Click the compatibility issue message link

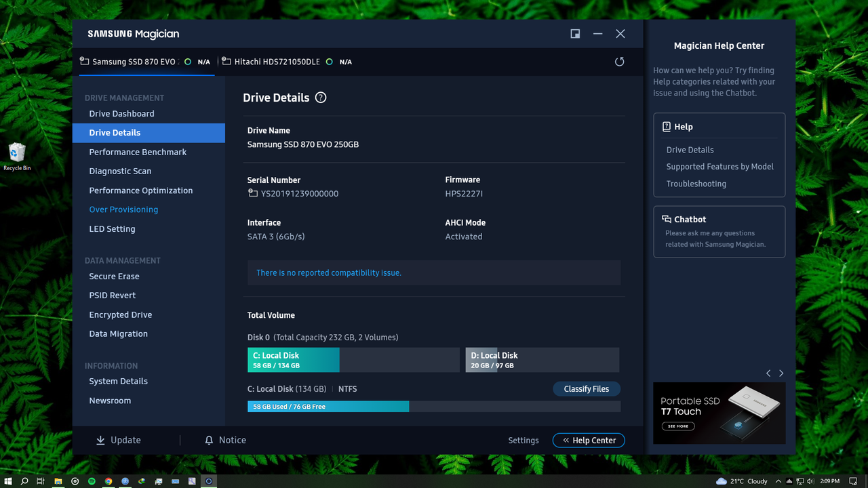(329, 273)
